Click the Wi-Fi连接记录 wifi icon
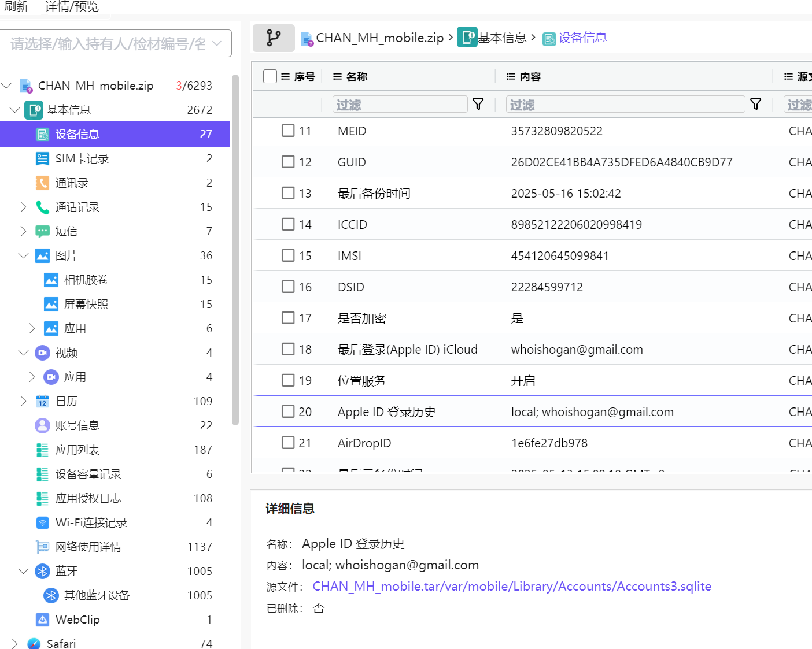Image resolution: width=812 pixels, height=649 pixels. pyautogui.click(x=43, y=522)
